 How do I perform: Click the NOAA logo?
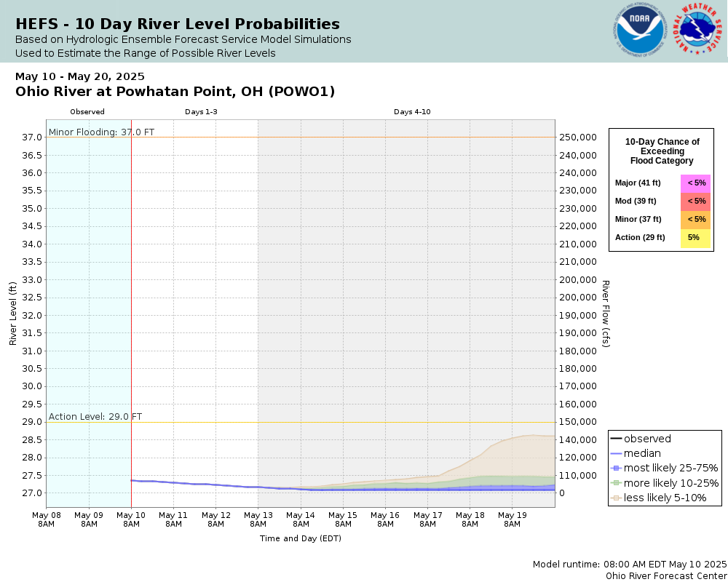point(640,30)
